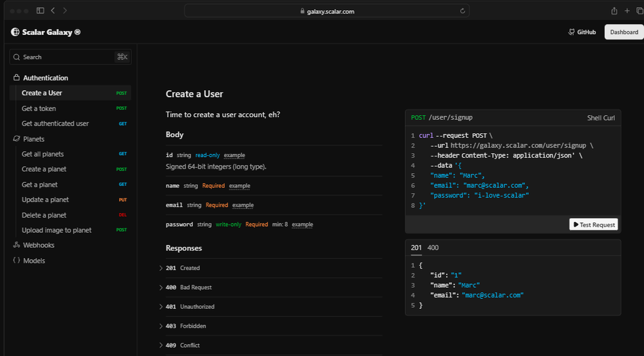Click the galaxy.scalar.com address bar
The height and width of the screenshot is (356, 644).
(x=327, y=11)
